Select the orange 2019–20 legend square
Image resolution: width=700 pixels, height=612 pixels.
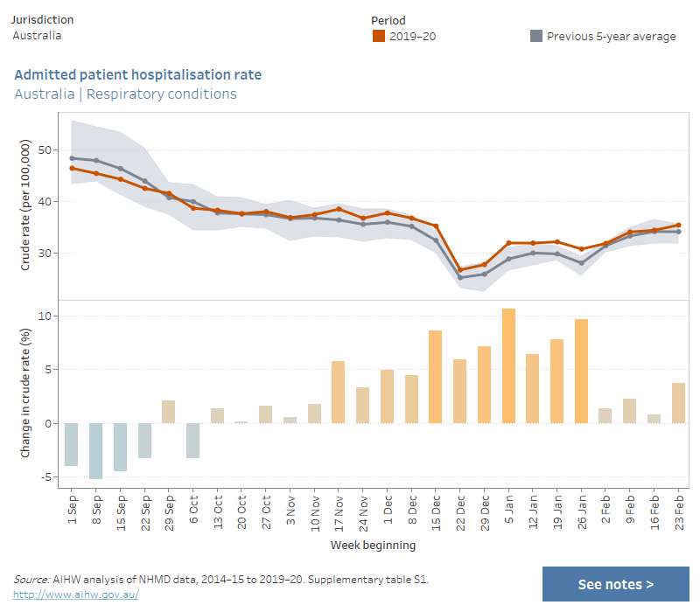click(x=378, y=37)
